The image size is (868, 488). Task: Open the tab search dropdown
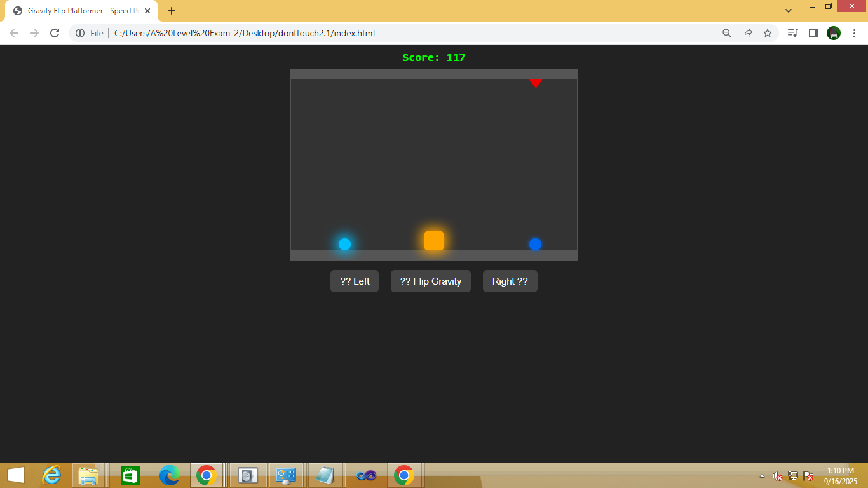[x=789, y=10]
